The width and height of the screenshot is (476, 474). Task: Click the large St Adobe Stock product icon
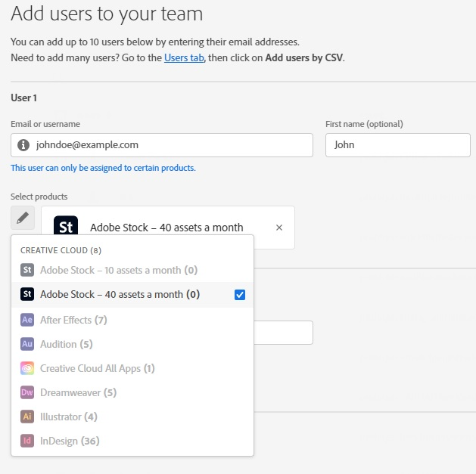click(66, 225)
